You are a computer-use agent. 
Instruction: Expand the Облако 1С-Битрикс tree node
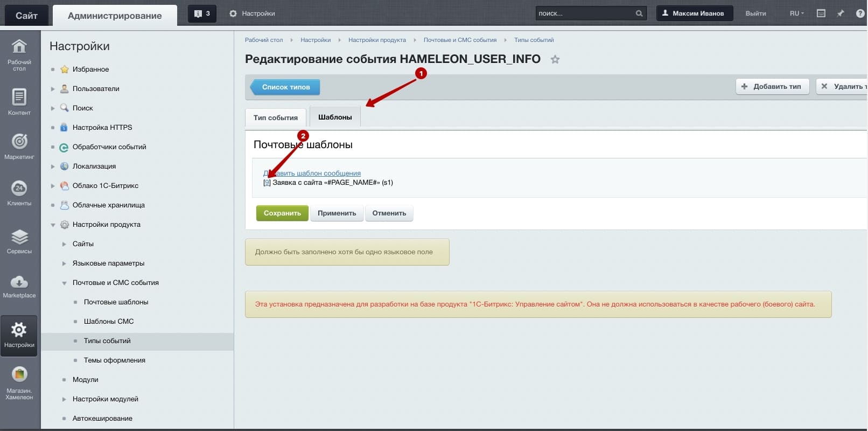point(53,186)
